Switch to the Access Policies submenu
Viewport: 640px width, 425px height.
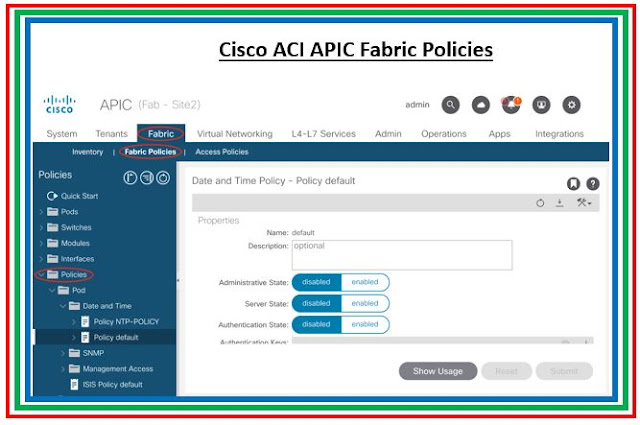[222, 152]
